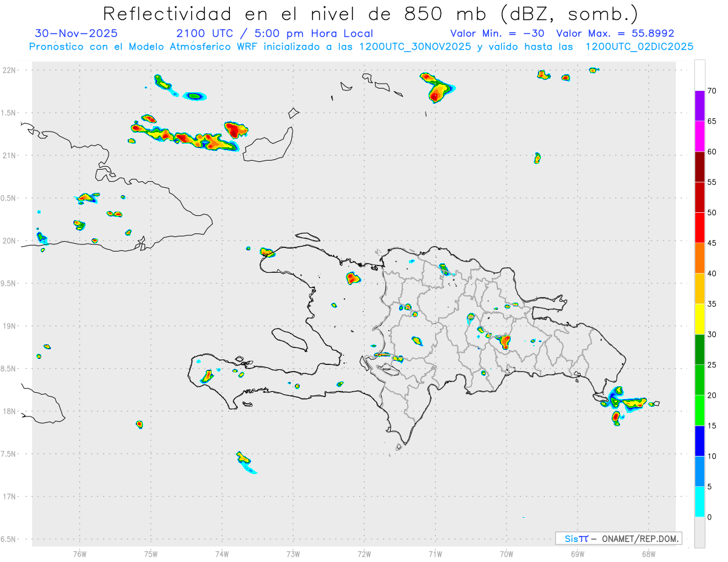Click the '73W' longitude label
The height and width of the screenshot is (562, 728).
pos(293,554)
